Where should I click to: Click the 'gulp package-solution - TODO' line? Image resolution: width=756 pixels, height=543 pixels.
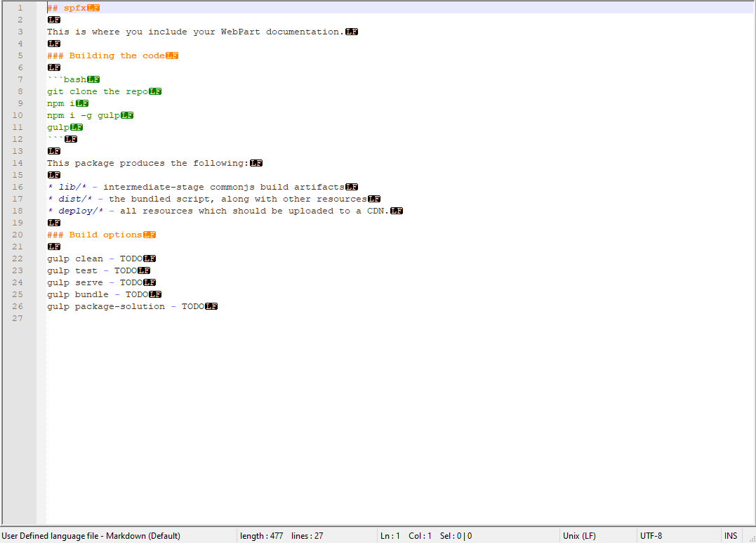pyautogui.click(x=126, y=306)
